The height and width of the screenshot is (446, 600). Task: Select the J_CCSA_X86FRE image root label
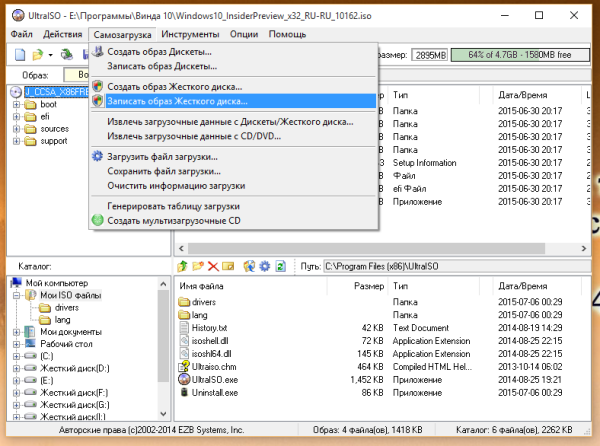[57, 92]
